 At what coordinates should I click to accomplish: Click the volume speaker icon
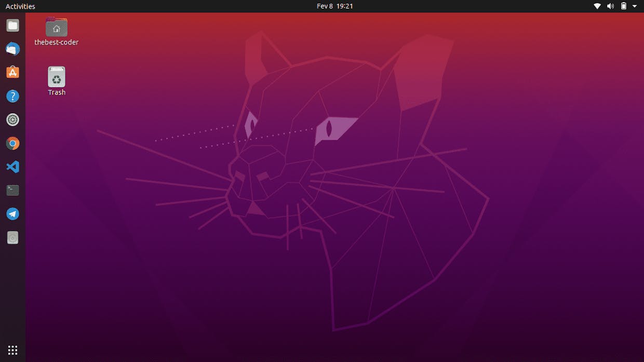610,6
